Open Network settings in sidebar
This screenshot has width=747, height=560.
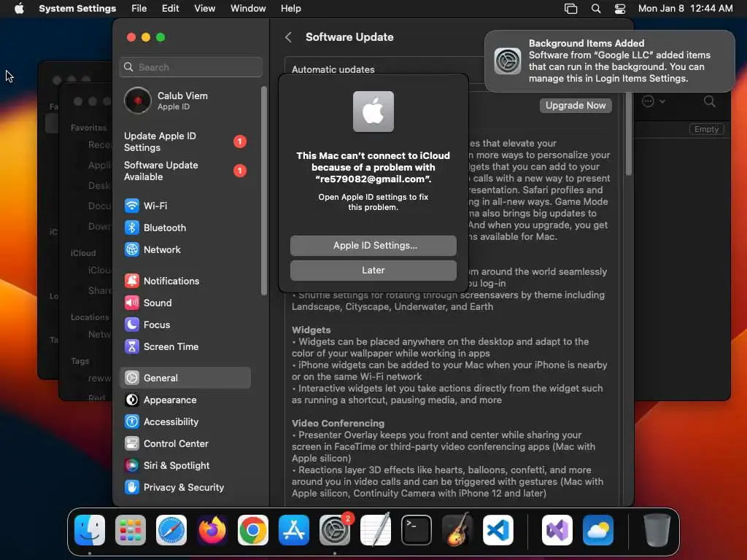click(x=152, y=249)
